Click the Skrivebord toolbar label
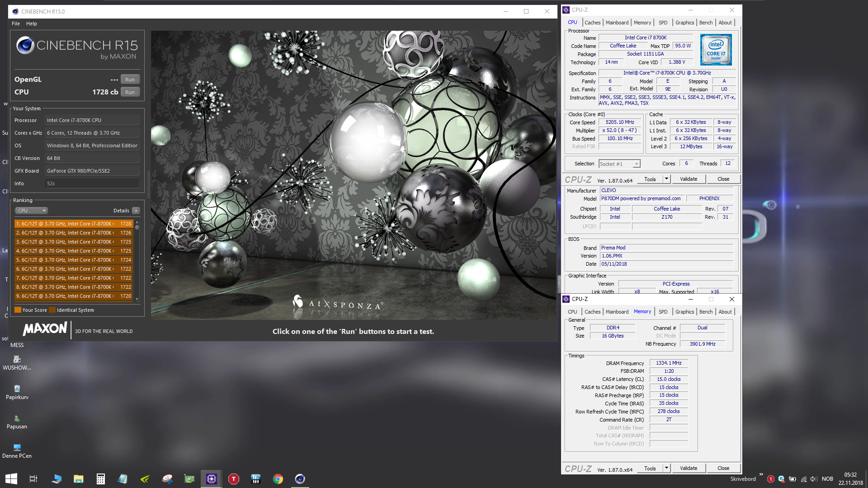Viewport: 868px width, 488px height. (x=743, y=479)
